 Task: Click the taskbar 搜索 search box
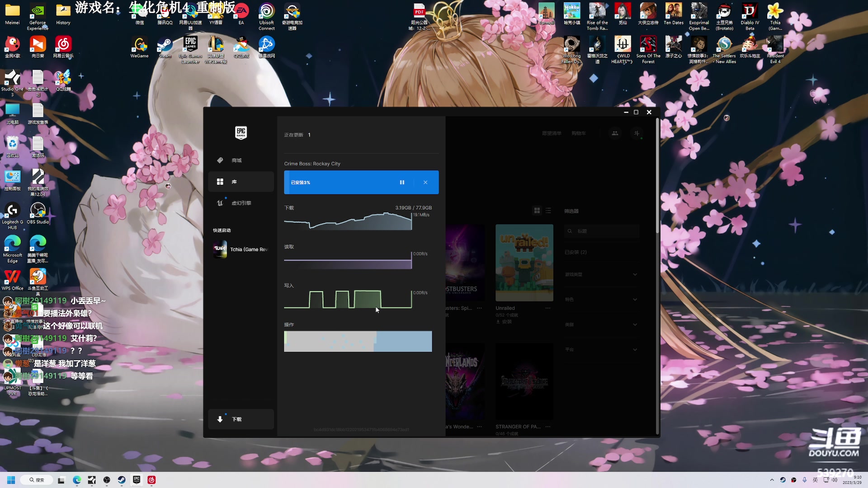[37, 480]
